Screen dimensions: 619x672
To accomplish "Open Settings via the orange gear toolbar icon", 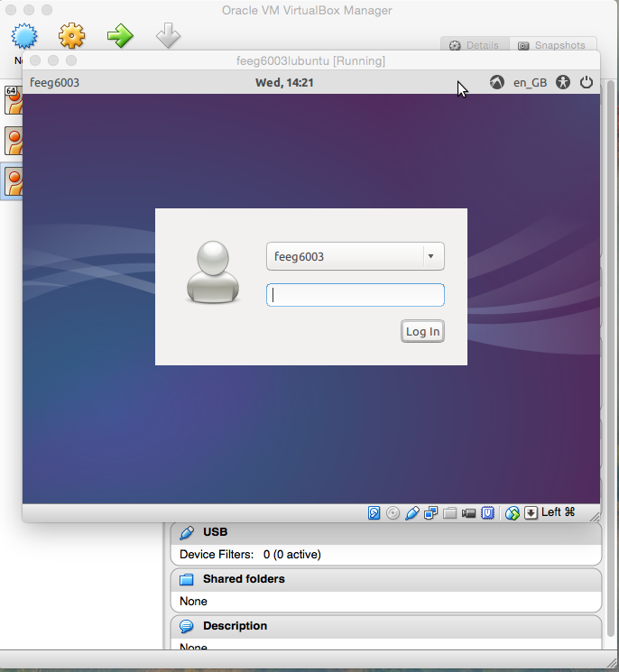I will click(71, 35).
